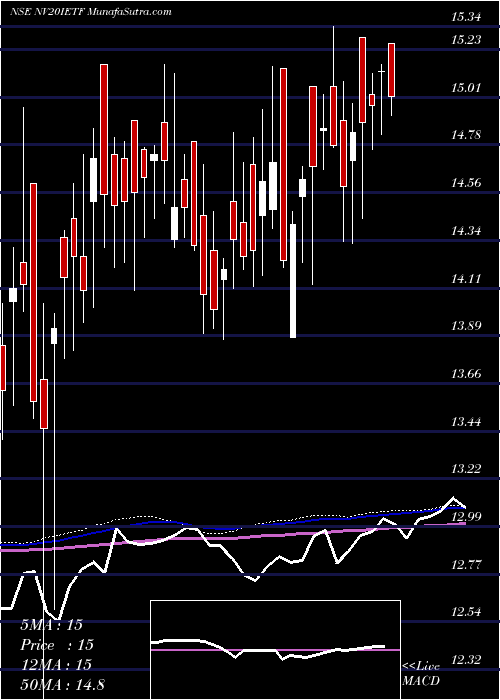Click the 15.23 price axis label

[466, 40]
